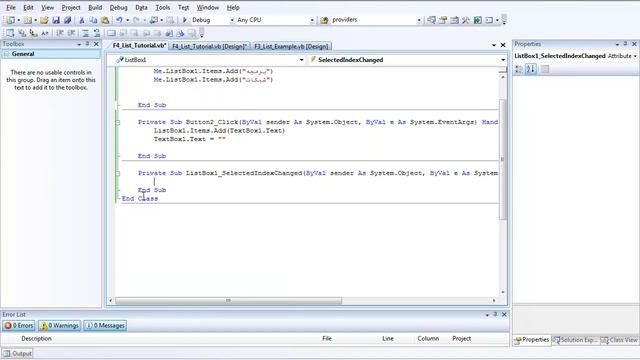Open the Undo history dropdown arrow

[127, 20]
